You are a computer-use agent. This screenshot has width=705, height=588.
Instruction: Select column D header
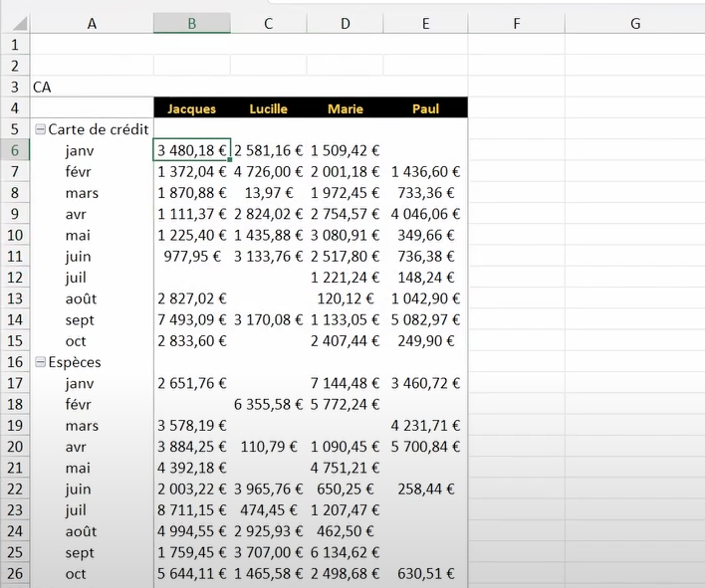pos(346,23)
